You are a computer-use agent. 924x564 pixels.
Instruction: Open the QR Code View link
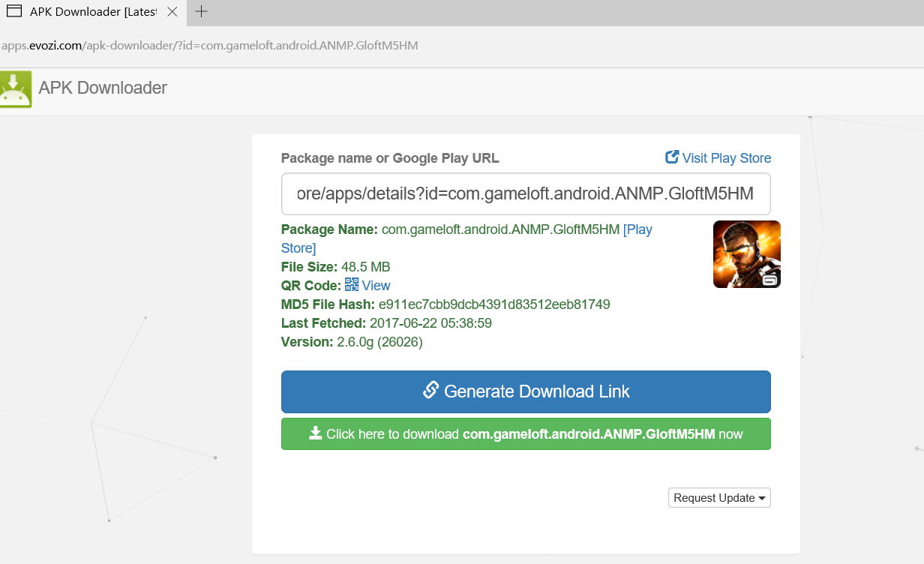(376, 286)
